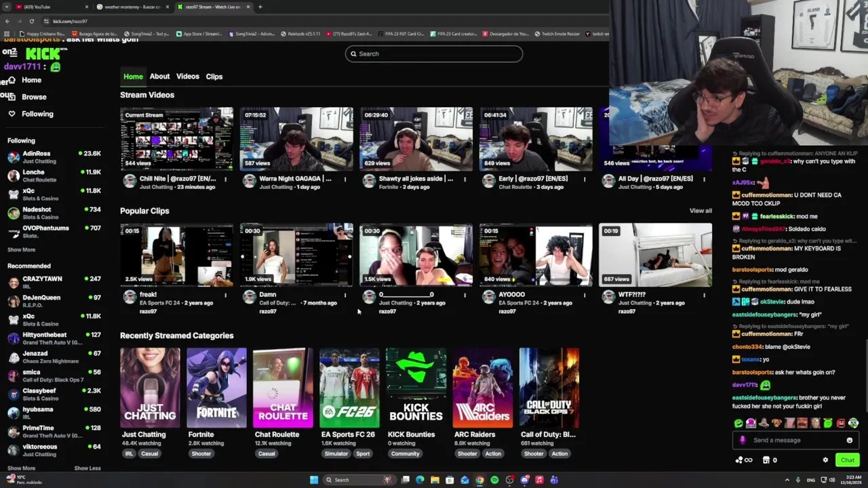The width and height of the screenshot is (868, 488).
Task: Click Simulator tag under EA Sports FC 26
Action: click(x=336, y=453)
